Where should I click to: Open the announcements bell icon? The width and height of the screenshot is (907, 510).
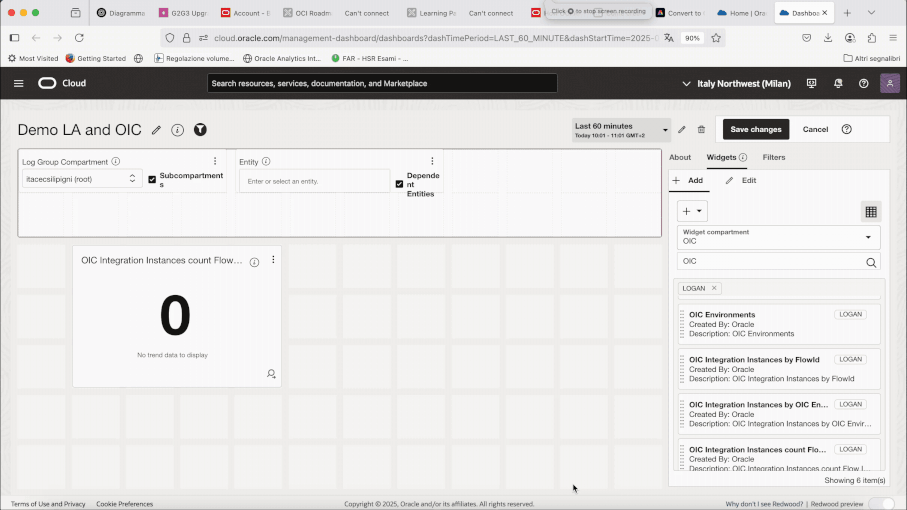point(838,83)
